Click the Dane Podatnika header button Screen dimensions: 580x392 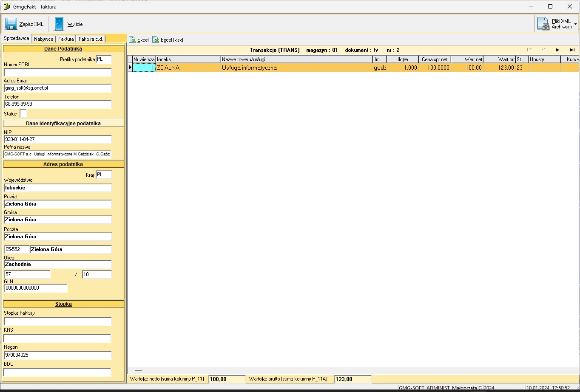(63, 49)
